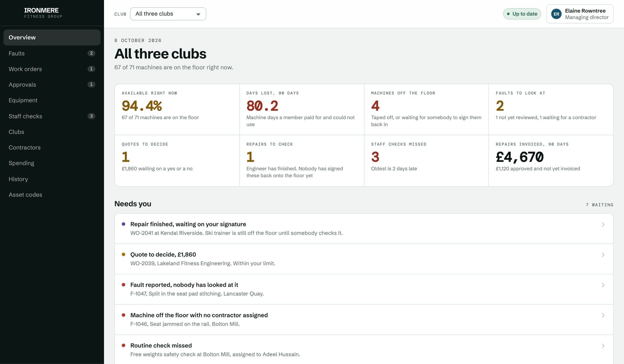Viewport: 624px width, 364px height.
Task: Open Fault reported, nobody has looked at it
Action: 364,289
